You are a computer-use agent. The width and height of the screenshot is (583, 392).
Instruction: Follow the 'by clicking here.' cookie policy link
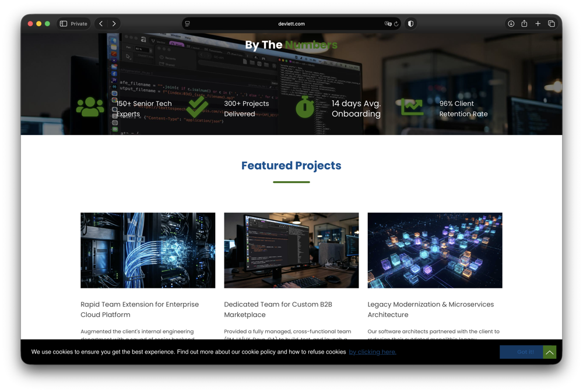coord(372,352)
